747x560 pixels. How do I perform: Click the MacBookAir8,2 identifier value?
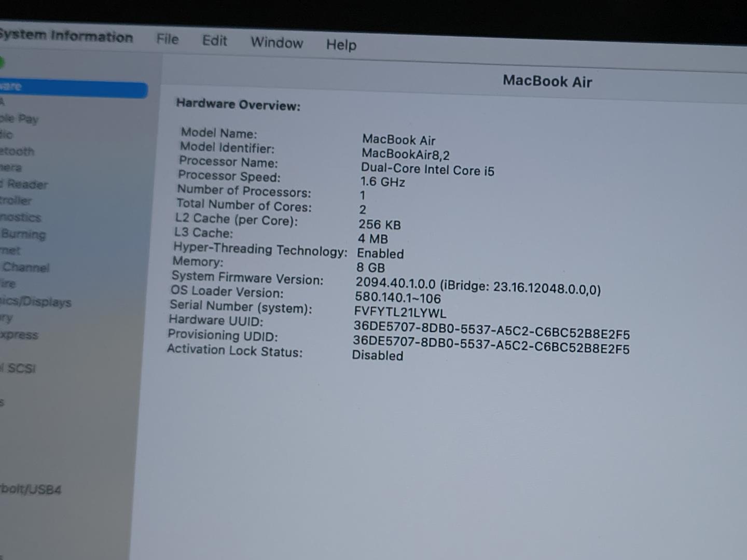pyautogui.click(x=406, y=154)
